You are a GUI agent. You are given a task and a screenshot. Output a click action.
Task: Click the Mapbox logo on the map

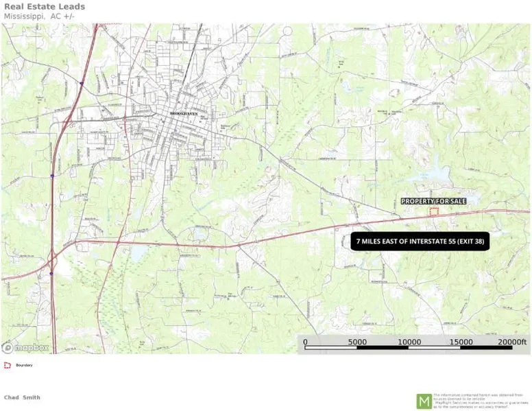(26, 347)
